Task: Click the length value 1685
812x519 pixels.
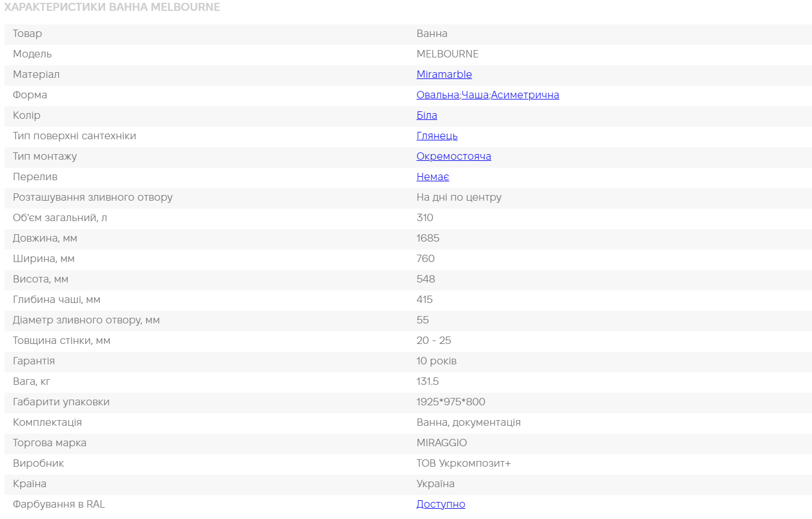Action: click(428, 238)
